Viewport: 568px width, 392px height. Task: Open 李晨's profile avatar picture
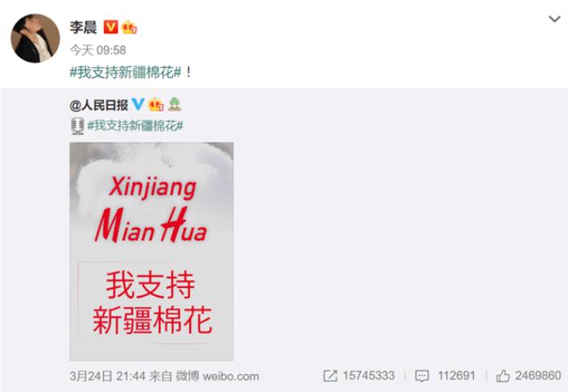pyautogui.click(x=35, y=38)
